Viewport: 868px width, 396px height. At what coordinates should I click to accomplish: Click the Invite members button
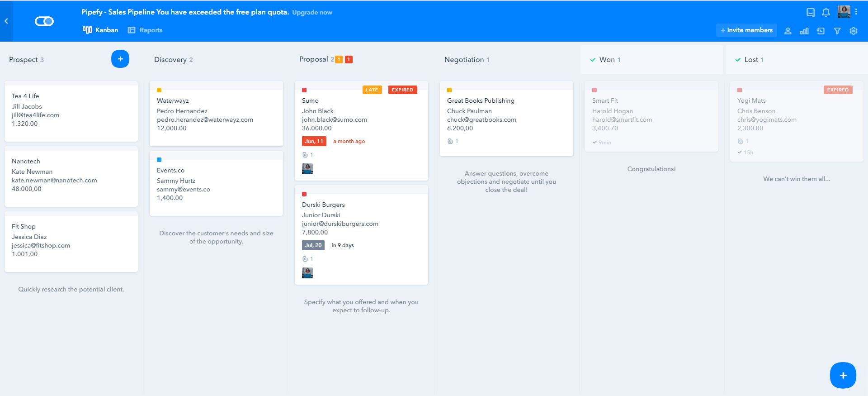pos(746,30)
